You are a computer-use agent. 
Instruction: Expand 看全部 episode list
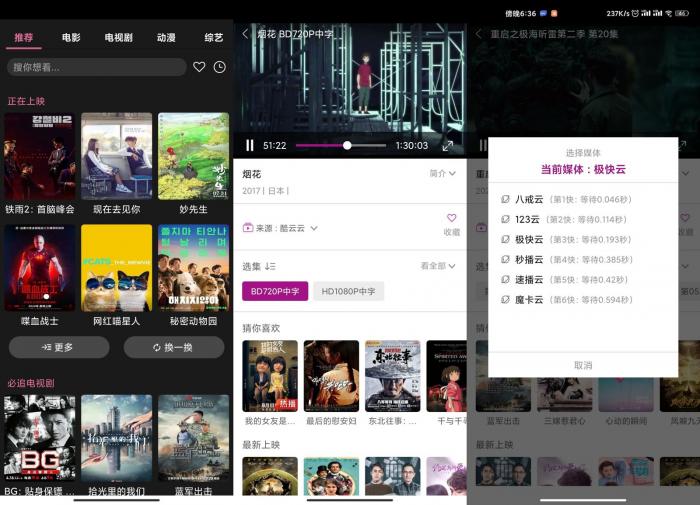[438, 266]
